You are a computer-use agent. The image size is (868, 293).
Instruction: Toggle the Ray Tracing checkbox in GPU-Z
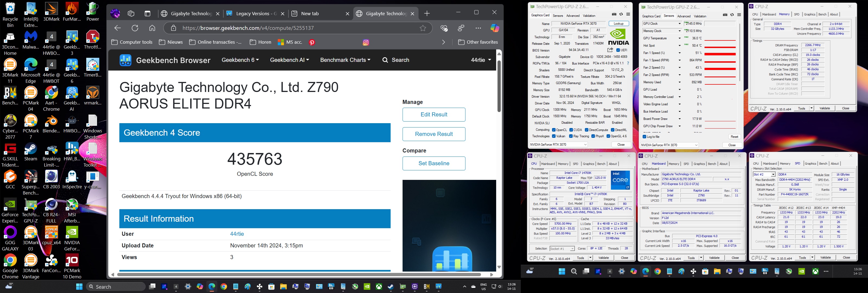[571, 136]
